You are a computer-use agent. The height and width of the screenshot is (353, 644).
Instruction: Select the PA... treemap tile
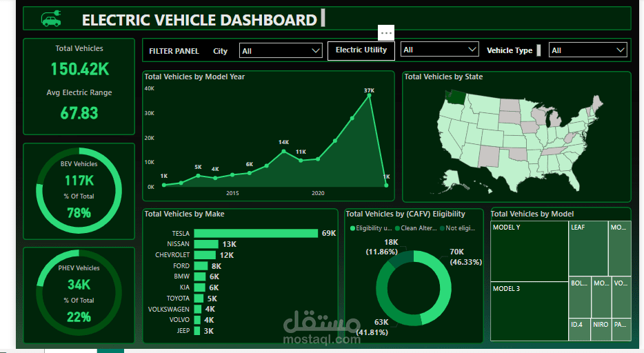point(621,330)
